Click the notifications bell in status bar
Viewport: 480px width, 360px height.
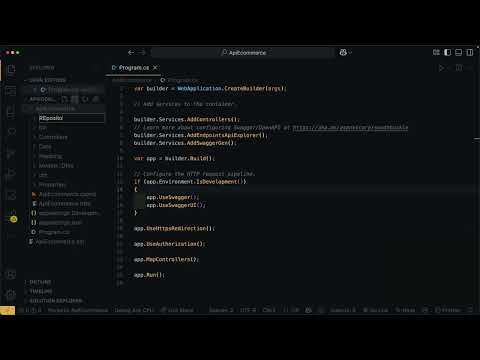point(470,310)
